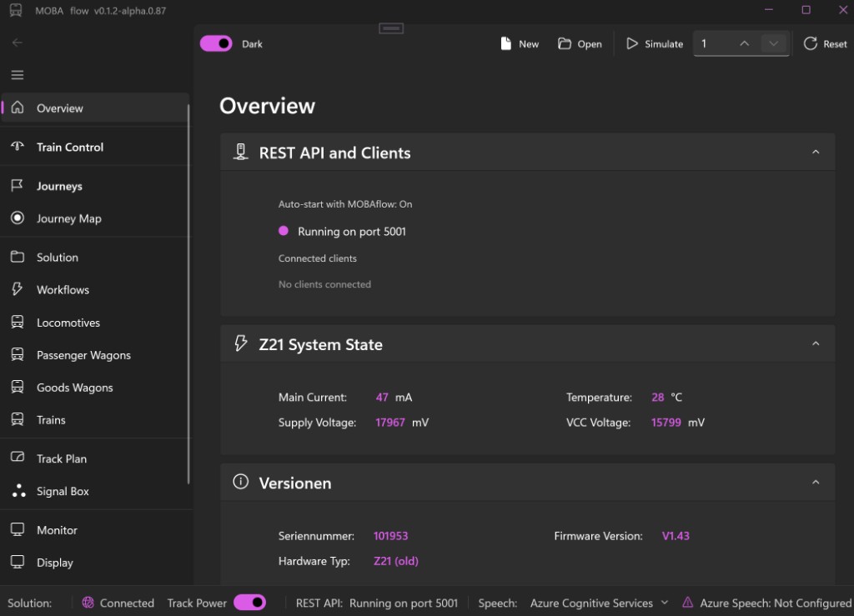Viewport: 854px width, 616px height.
Task: Click the Open button
Action: coord(580,43)
